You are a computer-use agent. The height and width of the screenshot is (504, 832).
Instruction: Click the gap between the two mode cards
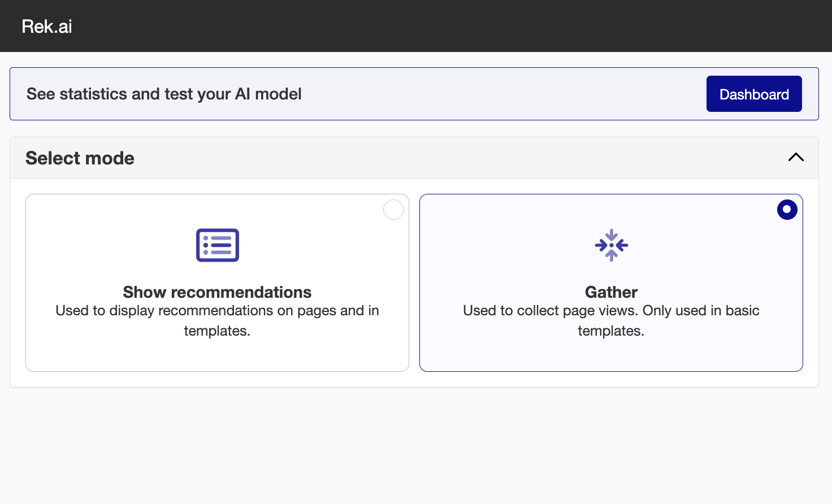pos(414,283)
